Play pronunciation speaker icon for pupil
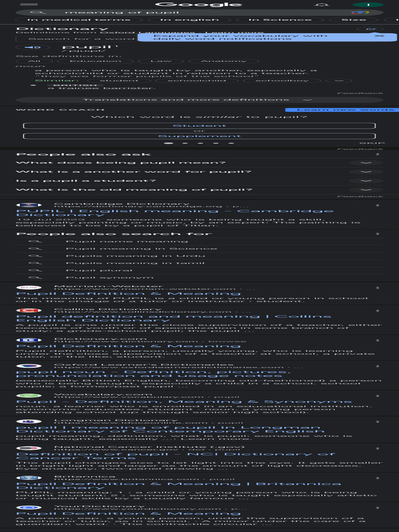The image size is (399, 532). (x=33, y=47)
